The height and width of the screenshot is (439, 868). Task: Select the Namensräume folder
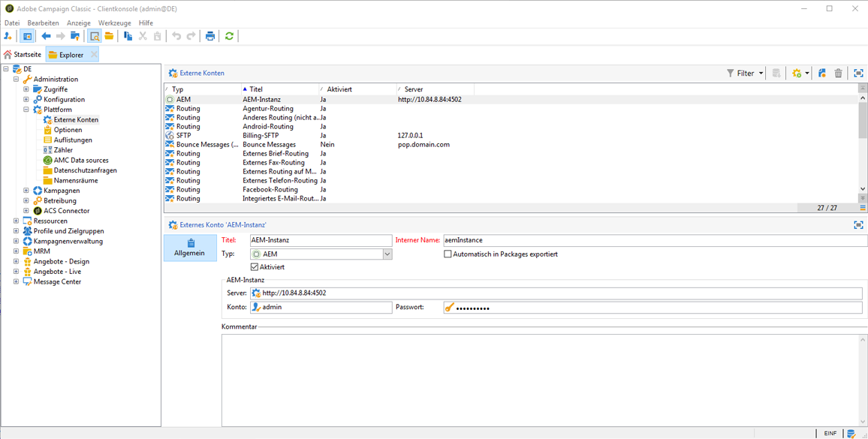[x=76, y=180]
